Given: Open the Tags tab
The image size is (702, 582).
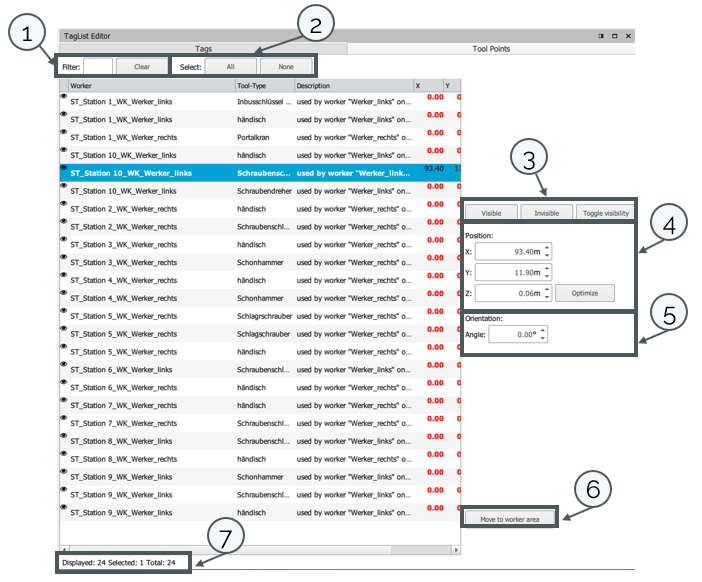Looking at the screenshot, I should pos(203,48).
